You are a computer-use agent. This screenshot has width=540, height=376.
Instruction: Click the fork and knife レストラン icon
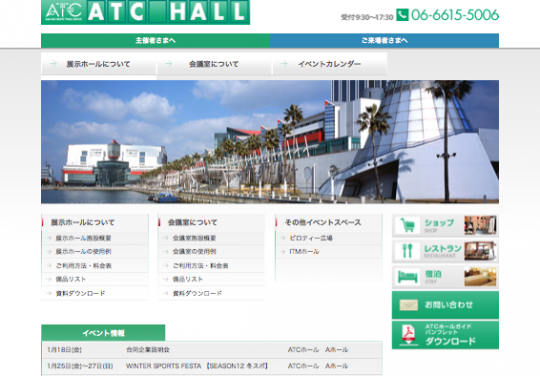click(x=407, y=251)
